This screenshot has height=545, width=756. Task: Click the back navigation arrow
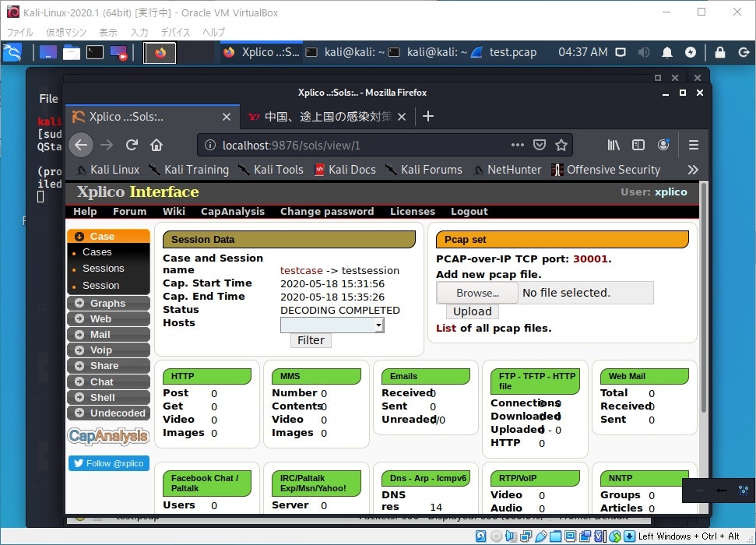click(81, 145)
